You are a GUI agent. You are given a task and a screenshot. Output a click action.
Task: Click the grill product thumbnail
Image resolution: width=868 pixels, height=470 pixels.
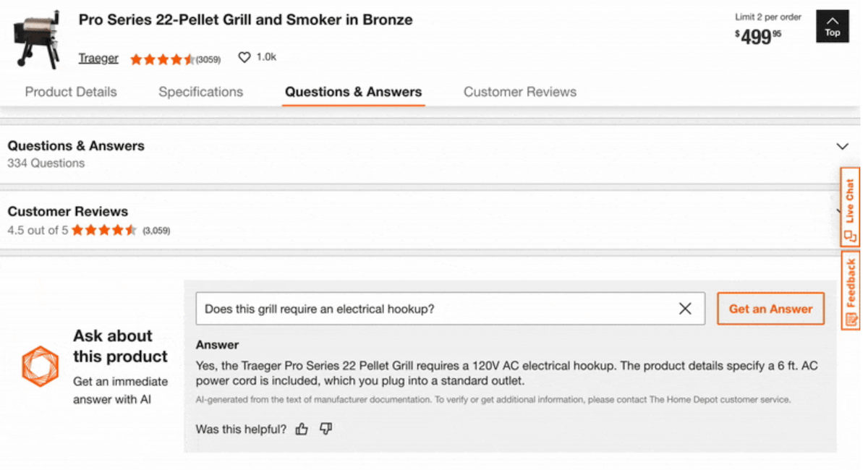(35, 40)
